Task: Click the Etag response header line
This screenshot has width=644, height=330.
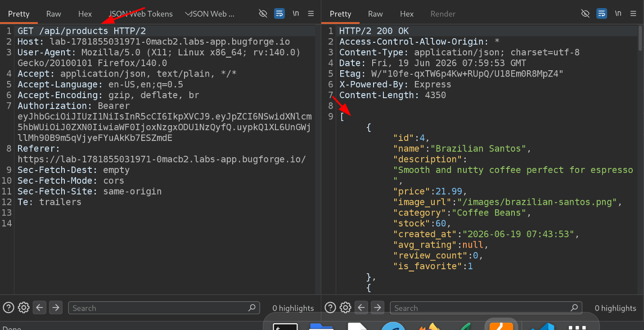Action: tap(451, 74)
